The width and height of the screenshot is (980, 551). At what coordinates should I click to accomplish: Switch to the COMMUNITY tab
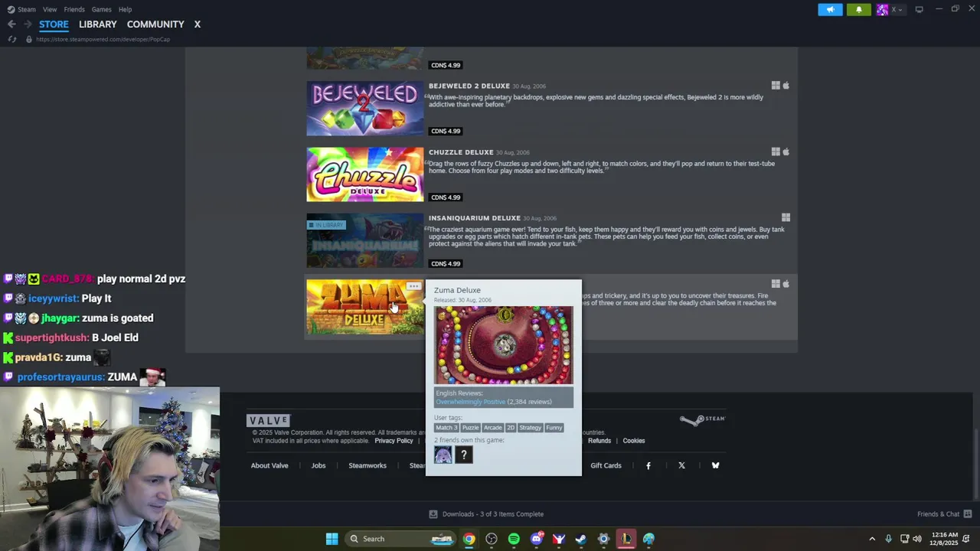[x=155, y=24]
